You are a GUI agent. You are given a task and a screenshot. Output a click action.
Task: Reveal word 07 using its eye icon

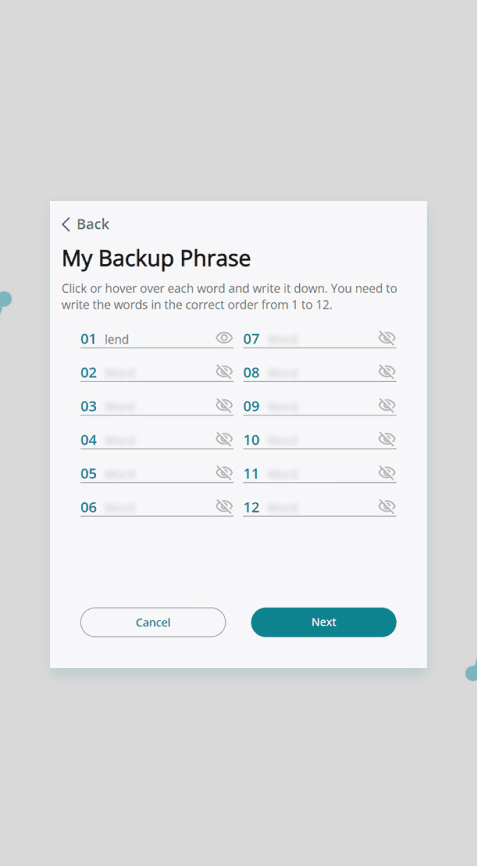point(387,338)
